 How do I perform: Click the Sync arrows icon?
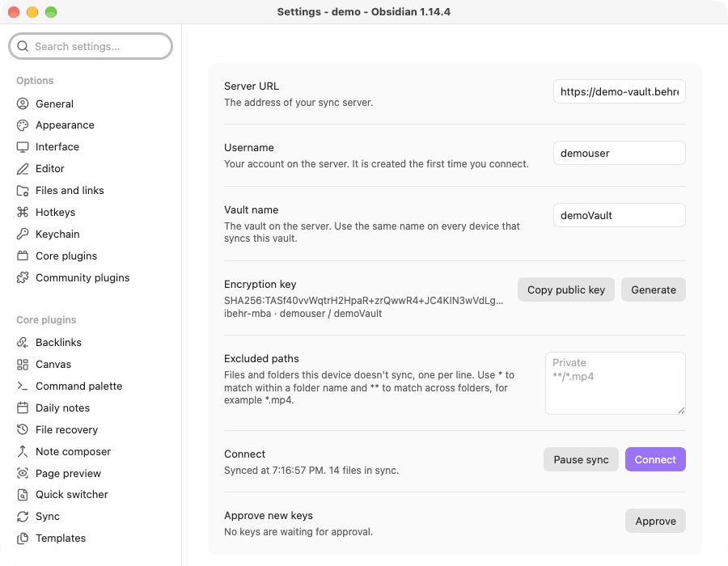(x=23, y=517)
